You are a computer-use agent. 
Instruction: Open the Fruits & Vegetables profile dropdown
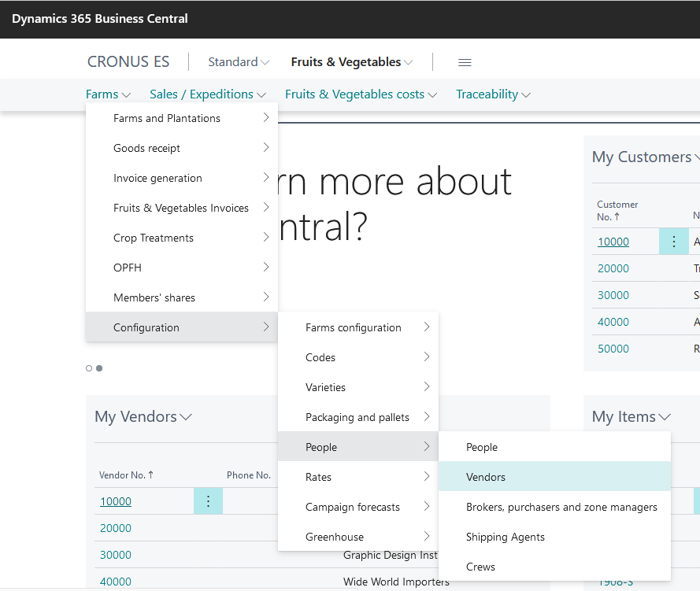pyautogui.click(x=352, y=62)
